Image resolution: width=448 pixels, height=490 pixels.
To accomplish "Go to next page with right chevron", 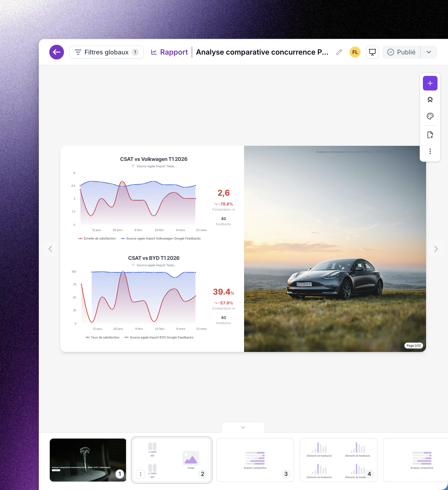I will (436, 249).
